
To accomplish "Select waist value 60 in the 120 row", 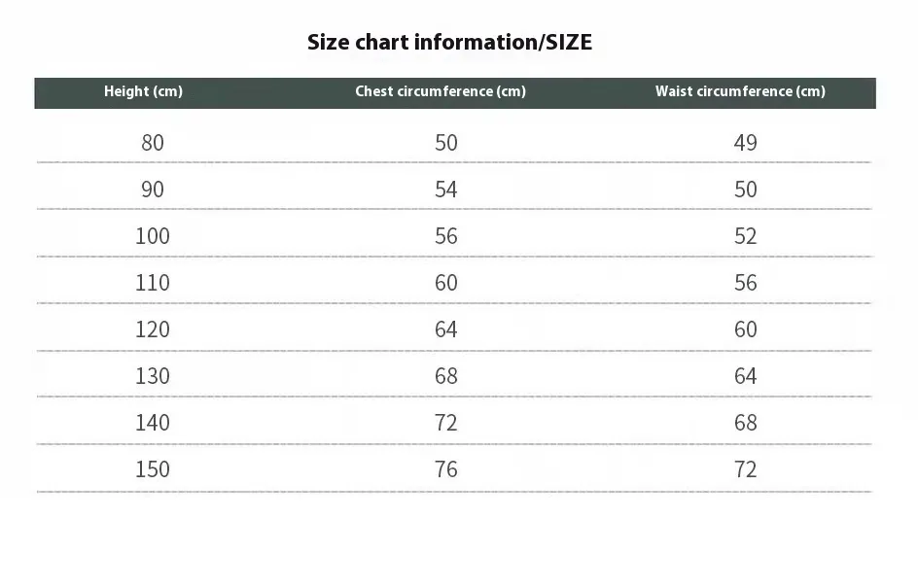I will [745, 329].
